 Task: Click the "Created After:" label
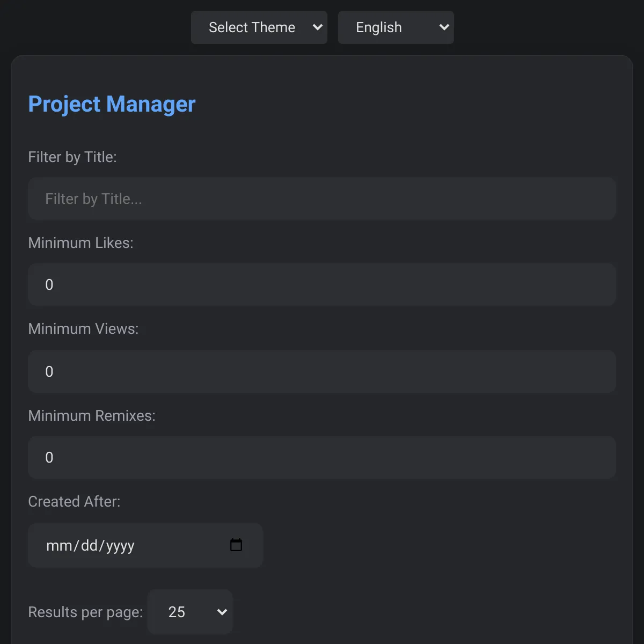click(74, 501)
